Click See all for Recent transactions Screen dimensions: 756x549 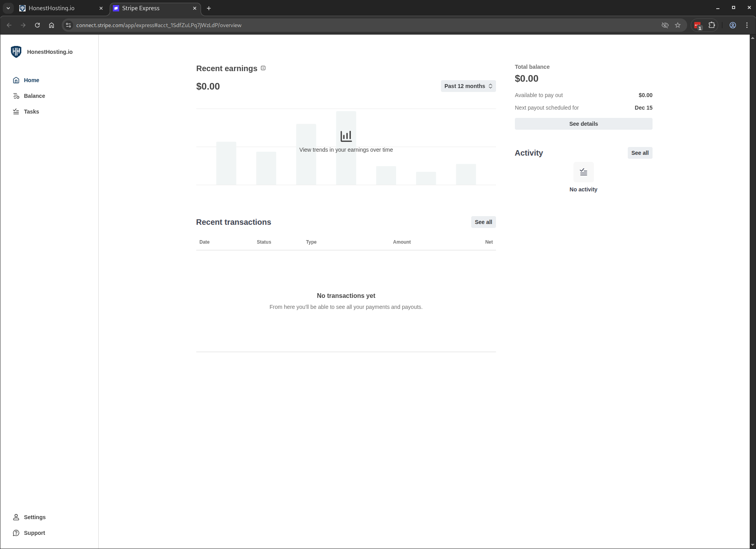(483, 222)
